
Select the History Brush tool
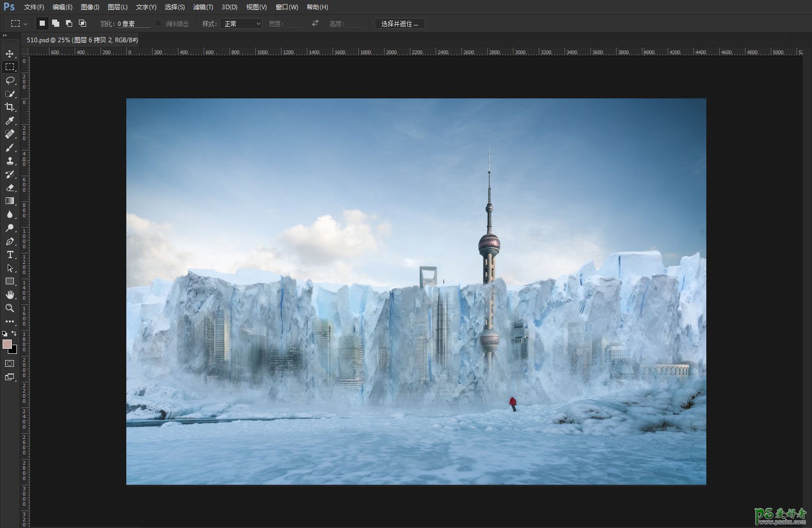(10, 174)
